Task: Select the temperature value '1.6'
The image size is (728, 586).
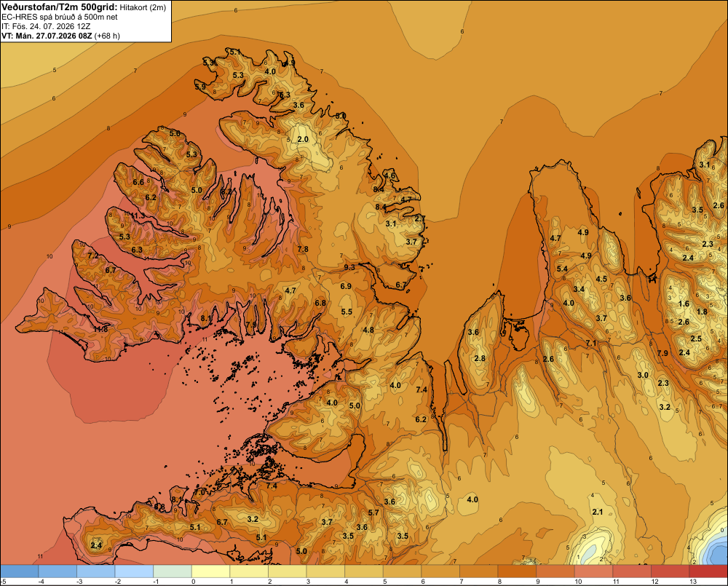Action: (684, 304)
